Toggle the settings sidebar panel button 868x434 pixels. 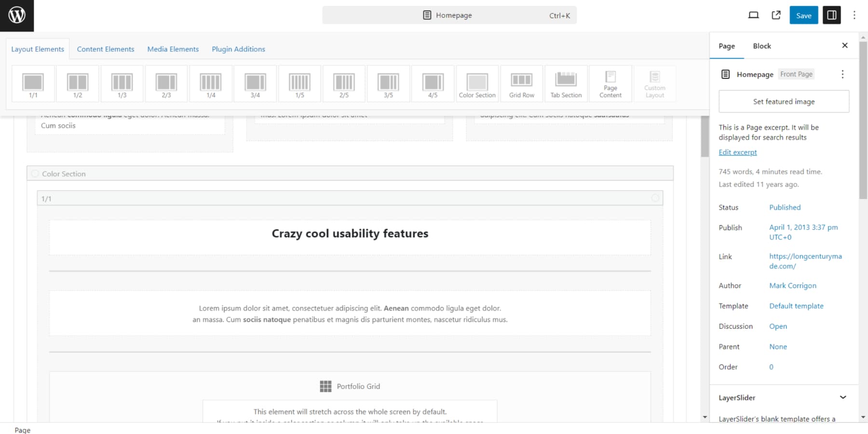coord(832,15)
